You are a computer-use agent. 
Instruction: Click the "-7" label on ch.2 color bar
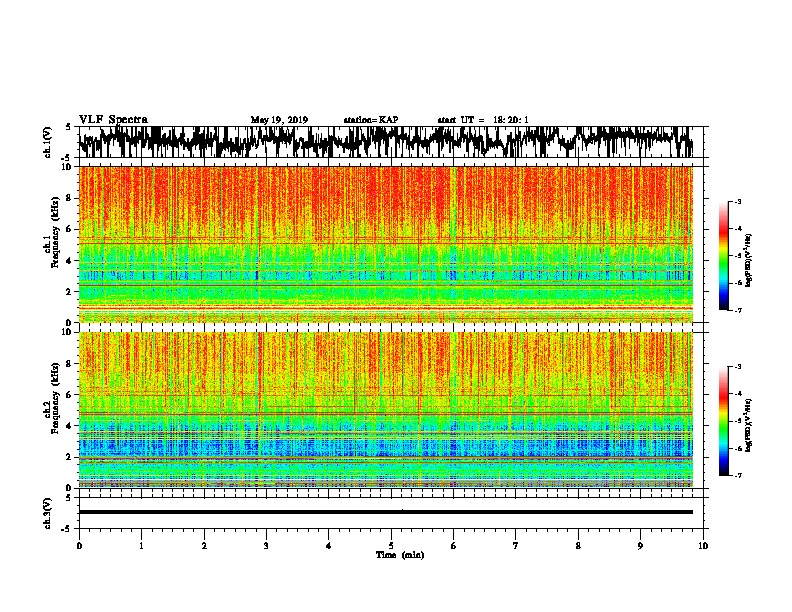[738, 476]
